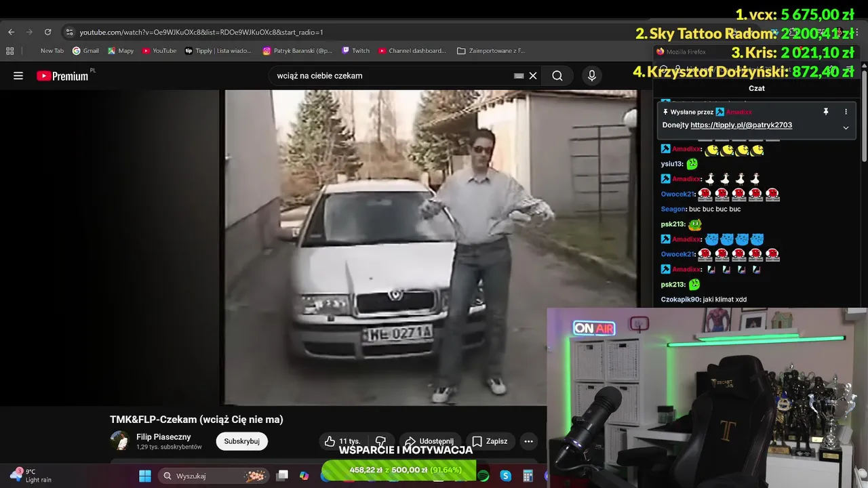Reload the YouTube page
Image resolution: width=868 pixels, height=488 pixels.
click(47, 32)
